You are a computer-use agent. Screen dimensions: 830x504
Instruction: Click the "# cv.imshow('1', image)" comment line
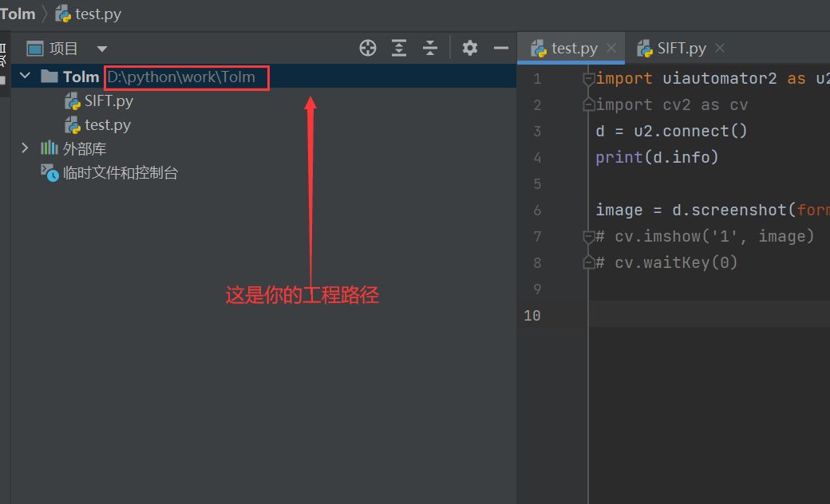coord(705,236)
